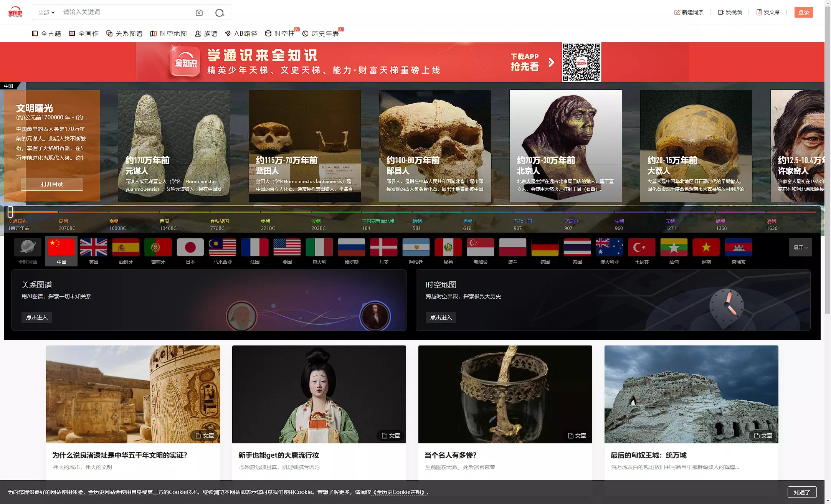
Task: Click the timeline slider handle
Action: [10, 212]
